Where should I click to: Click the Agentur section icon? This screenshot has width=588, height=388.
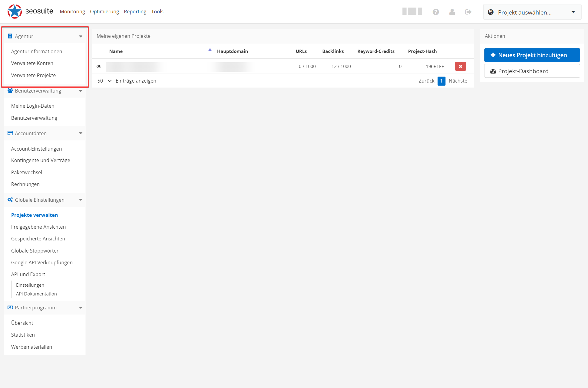coord(10,36)
